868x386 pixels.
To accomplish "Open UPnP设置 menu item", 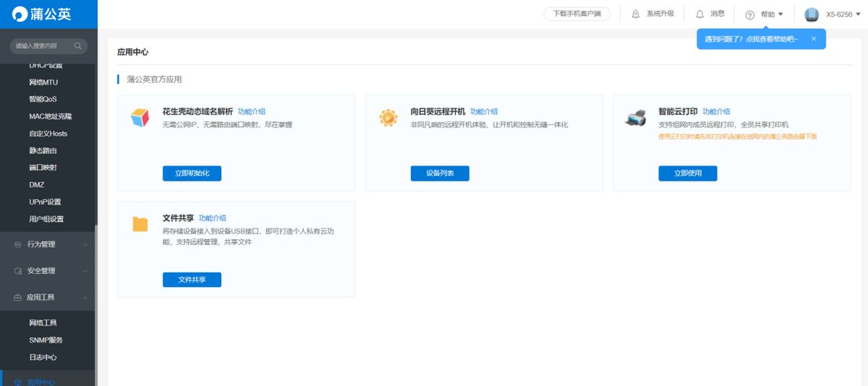I will coord(46,202).
